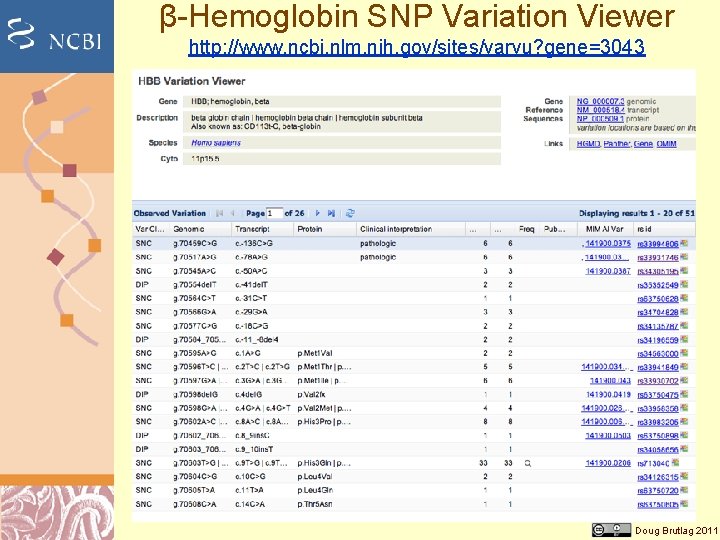Open the rs63750720 link

point(658,491)
